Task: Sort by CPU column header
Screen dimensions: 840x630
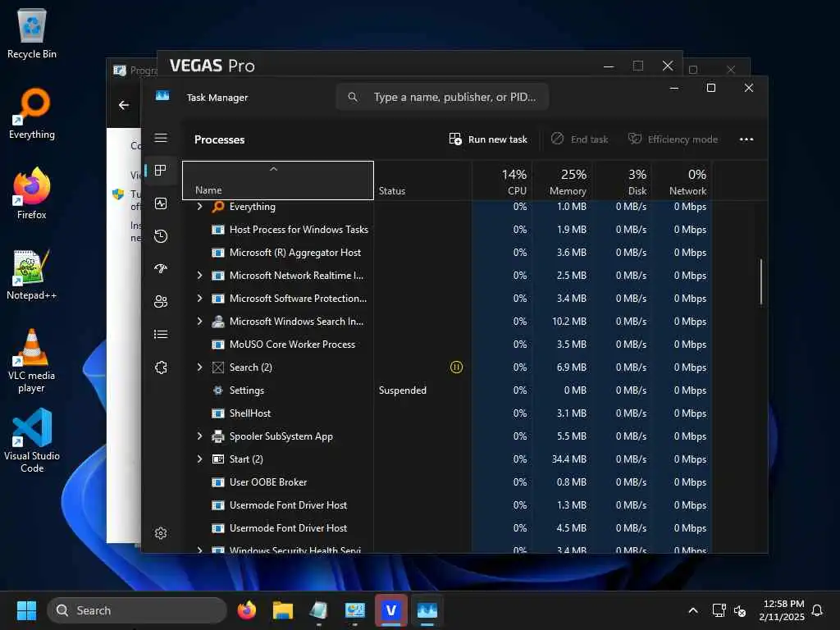Action: 502,180
